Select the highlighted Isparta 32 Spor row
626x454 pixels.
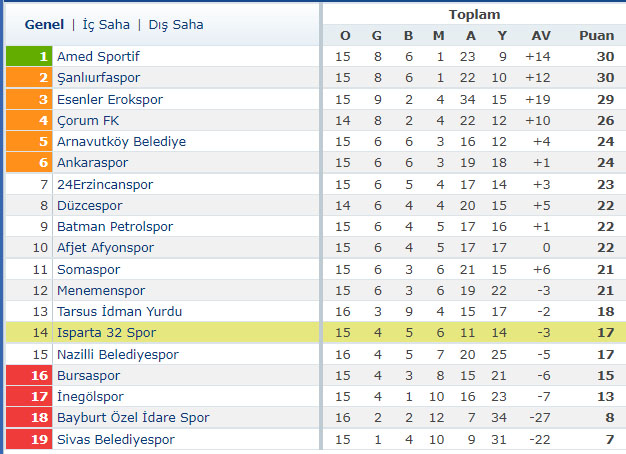pyautogui.click(x=106, y=333)
